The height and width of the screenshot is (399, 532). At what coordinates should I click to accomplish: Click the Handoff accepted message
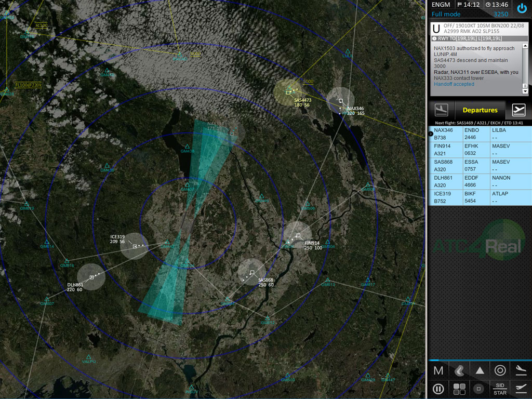(x=454, y=84)
